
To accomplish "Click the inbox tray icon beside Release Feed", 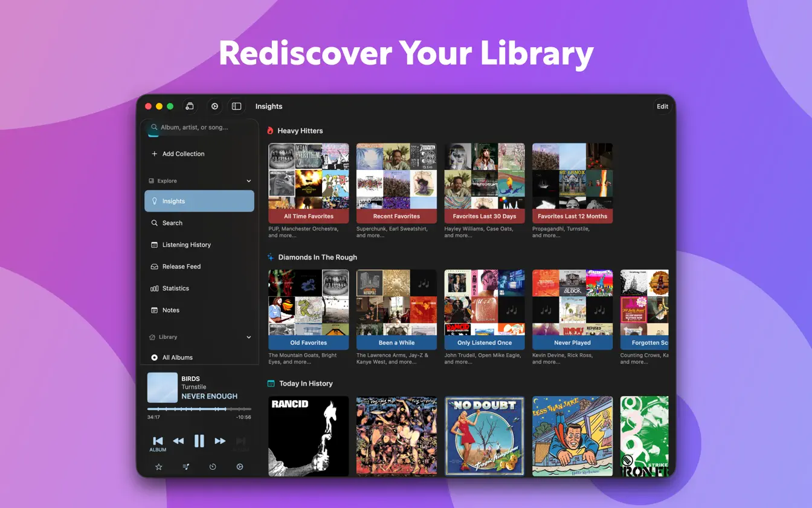I will coord(154,267).
